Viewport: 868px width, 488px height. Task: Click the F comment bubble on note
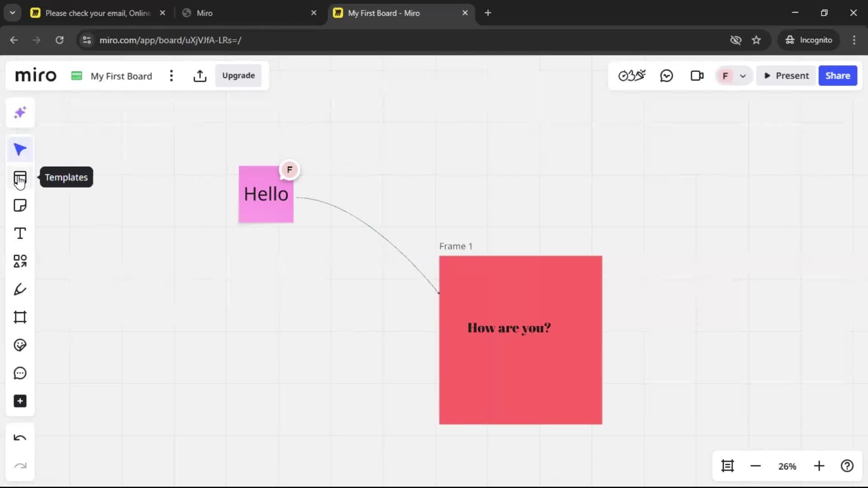pos(289,170)
